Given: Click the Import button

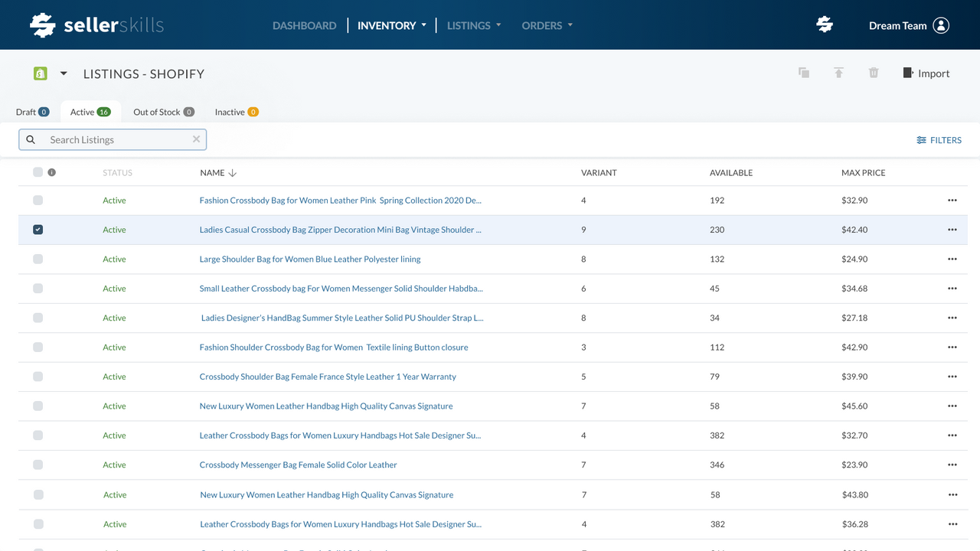Looking at the screenshot, I should (x=926, y=73).
